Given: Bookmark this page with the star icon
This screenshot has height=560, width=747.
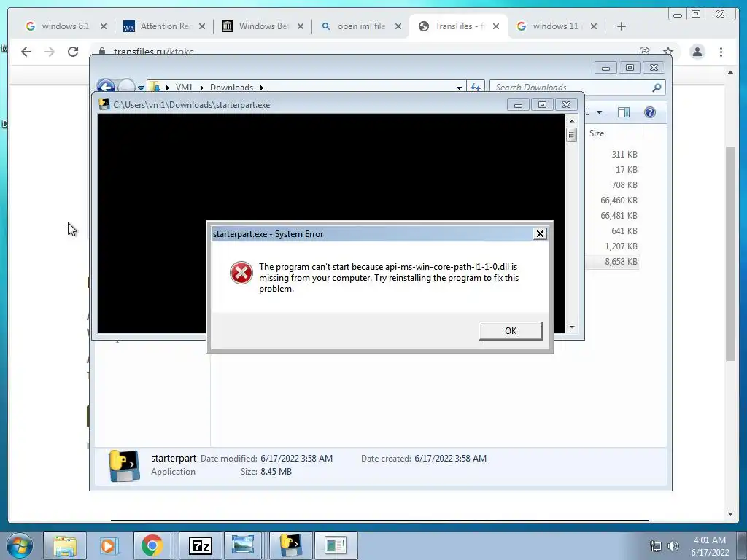Looking at the screenshot, I should (x=668, y=52).
